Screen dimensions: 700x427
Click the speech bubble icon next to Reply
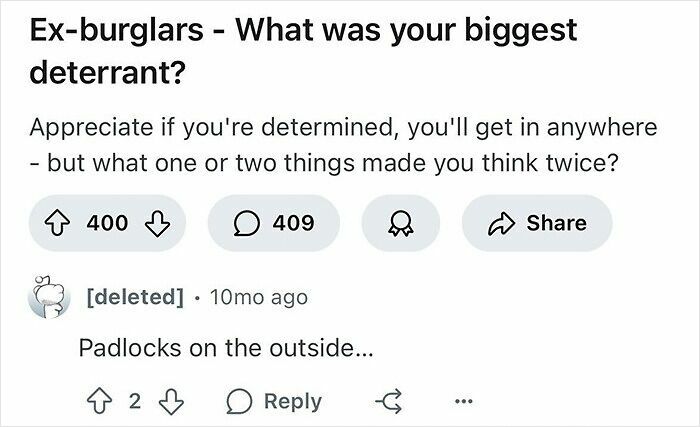click(x=239, y=402)
